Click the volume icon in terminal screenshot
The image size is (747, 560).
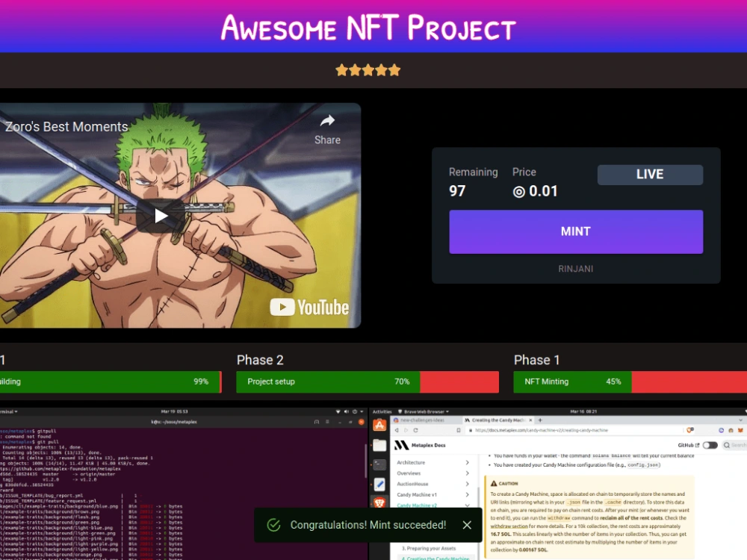(x=347, y=411)
